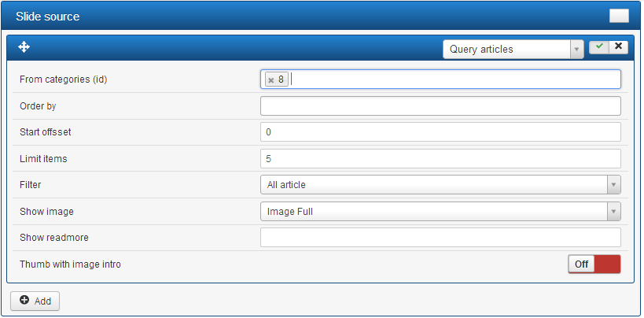The width and height of the screenshot is (644, 318).
Task: Click the Image Full selection box
Action: [440, 212]
